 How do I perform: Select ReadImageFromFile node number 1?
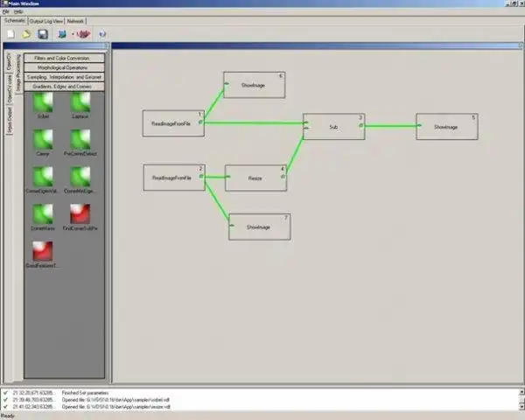click(x=173, y=123)
